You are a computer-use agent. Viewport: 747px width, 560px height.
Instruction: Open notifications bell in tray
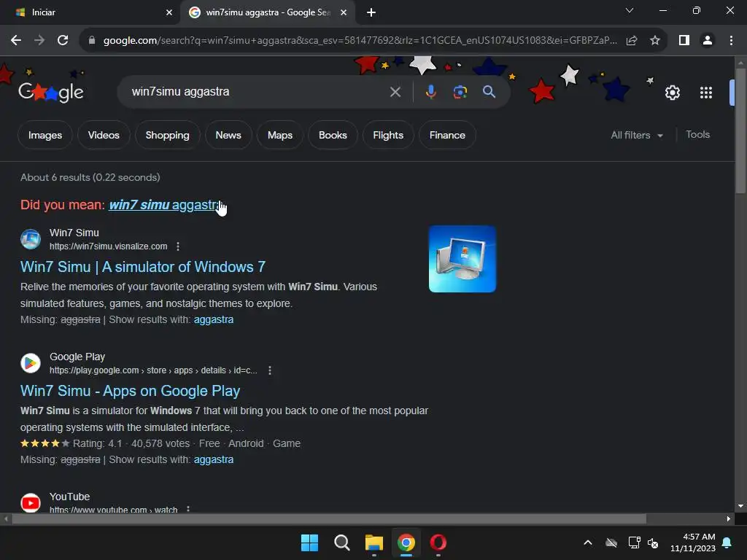(x=727, y=542)
